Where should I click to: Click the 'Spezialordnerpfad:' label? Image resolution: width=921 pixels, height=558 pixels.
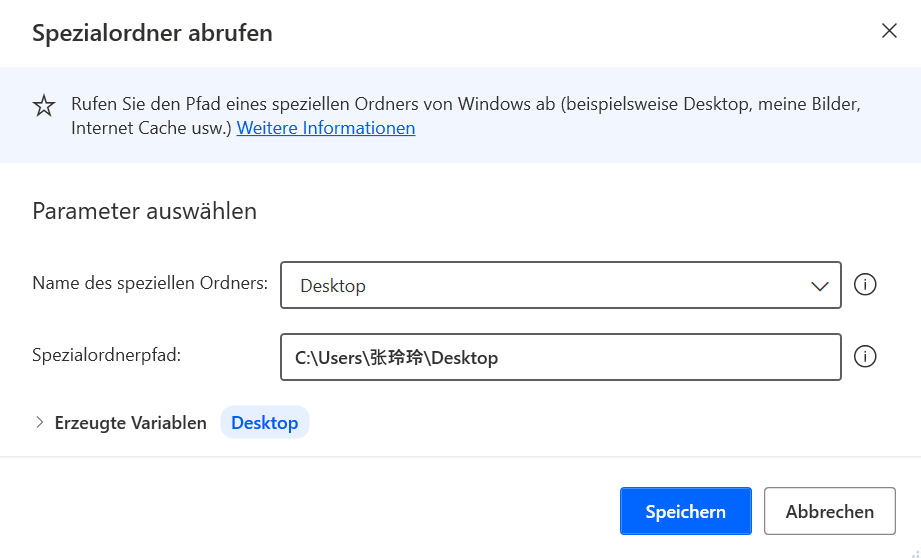[106, 355]
